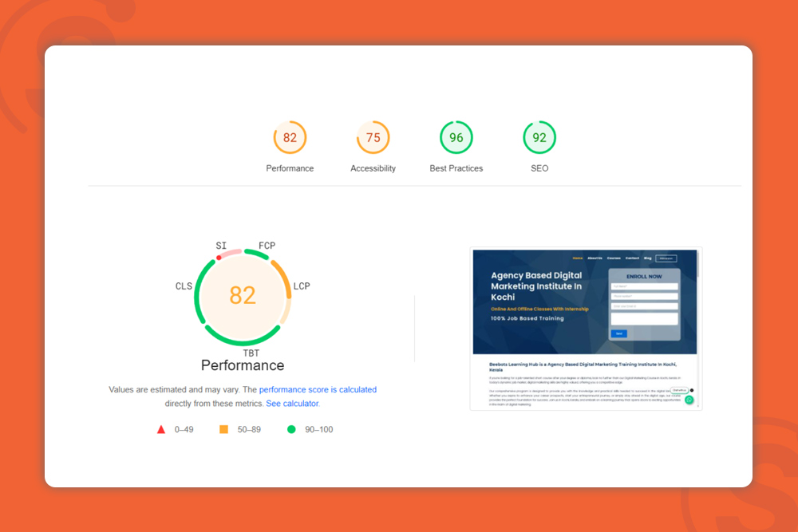This screenshot has width=798, height=532.
Task: Click the Performance label under score 82
Action: (x=290, y=168)
